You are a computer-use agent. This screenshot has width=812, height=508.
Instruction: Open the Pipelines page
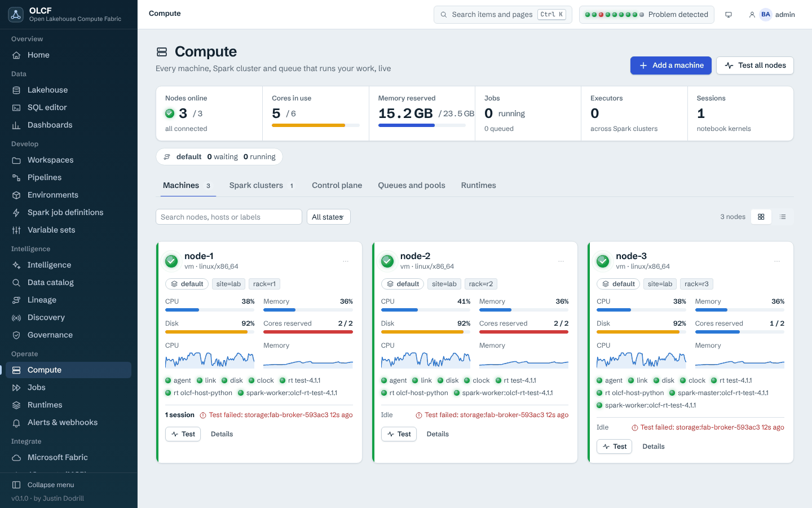pos(68,177)
